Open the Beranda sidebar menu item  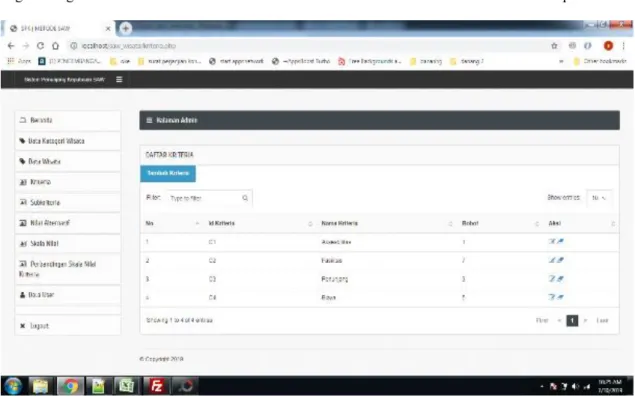tap(68, 120)
